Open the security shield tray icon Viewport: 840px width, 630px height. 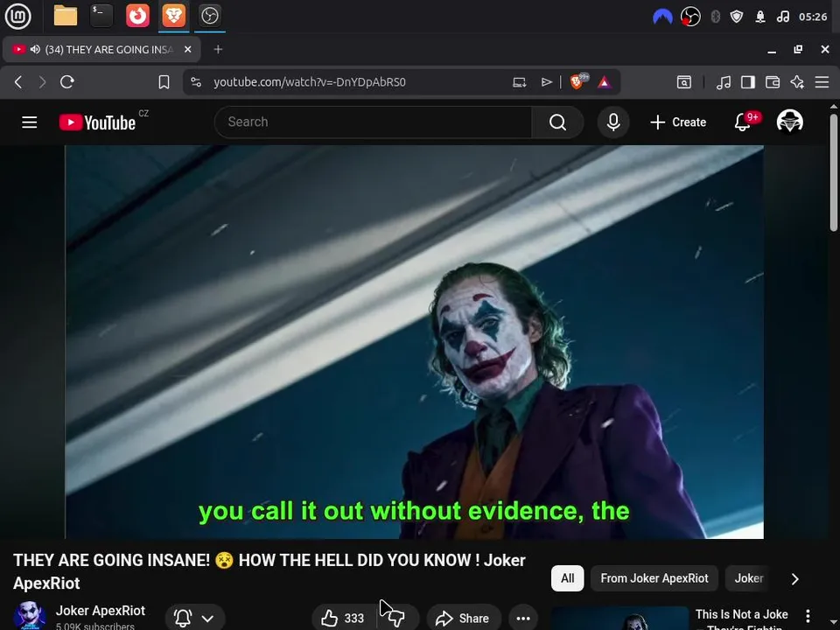[737, 17]
